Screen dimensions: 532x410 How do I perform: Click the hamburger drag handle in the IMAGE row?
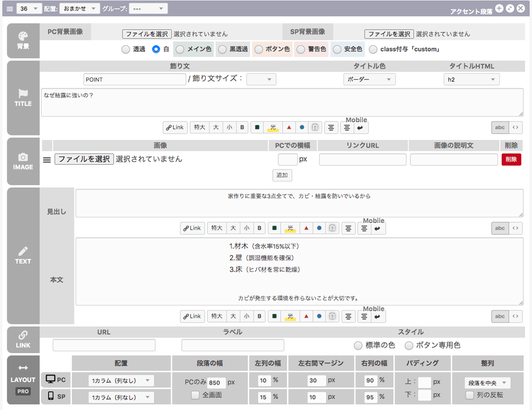[x=47, y=160]
